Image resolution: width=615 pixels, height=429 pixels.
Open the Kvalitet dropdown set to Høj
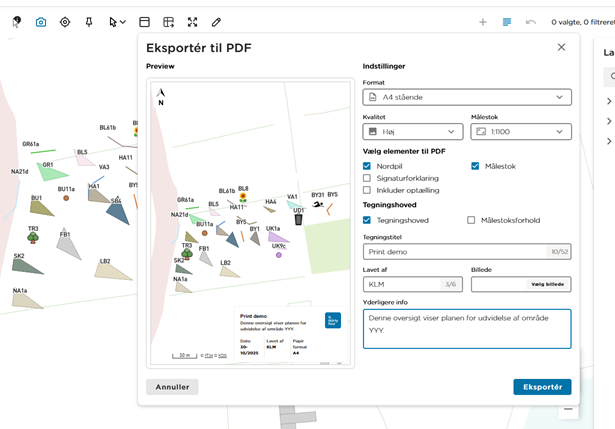tap(412, 131)
